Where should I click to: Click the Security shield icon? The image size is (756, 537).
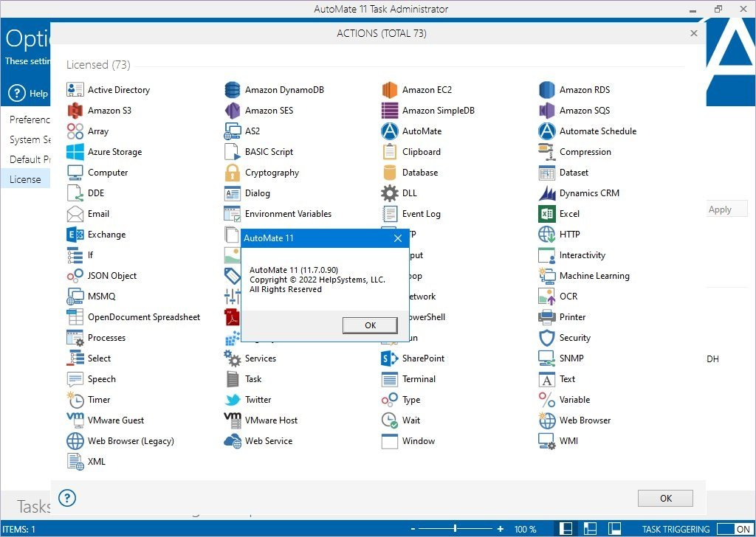(x=547, y=338)
